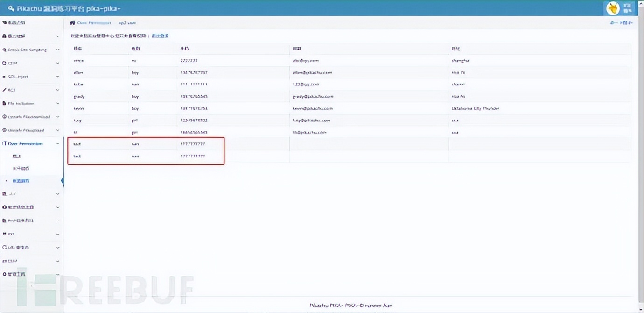Click the SQL-Inject sidebar icon
644x313 pixels.
pyautogui.click(x=4, y=76)
